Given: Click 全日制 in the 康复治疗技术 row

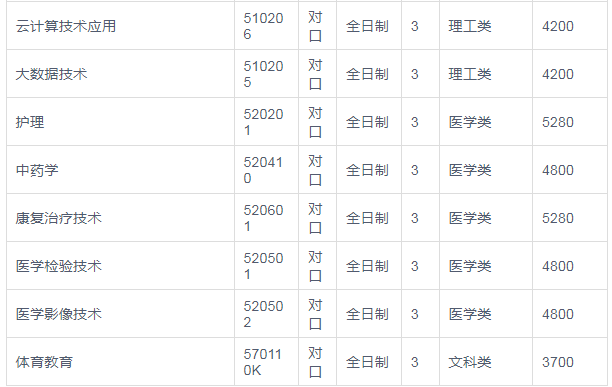Looking at the screenshot, I should [x=367, y=218].
